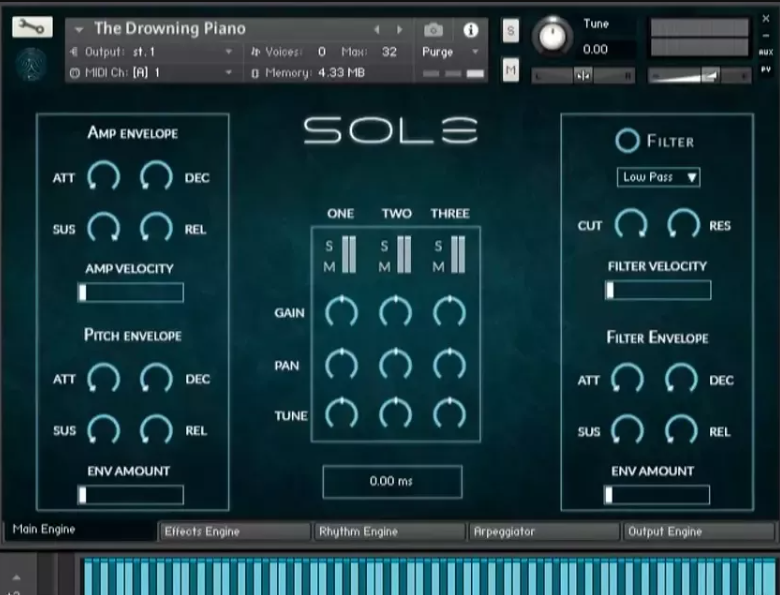This screenshot has height=595, width=780.
Task: Click the PAN knob for layer THREE
Action: 449,364
